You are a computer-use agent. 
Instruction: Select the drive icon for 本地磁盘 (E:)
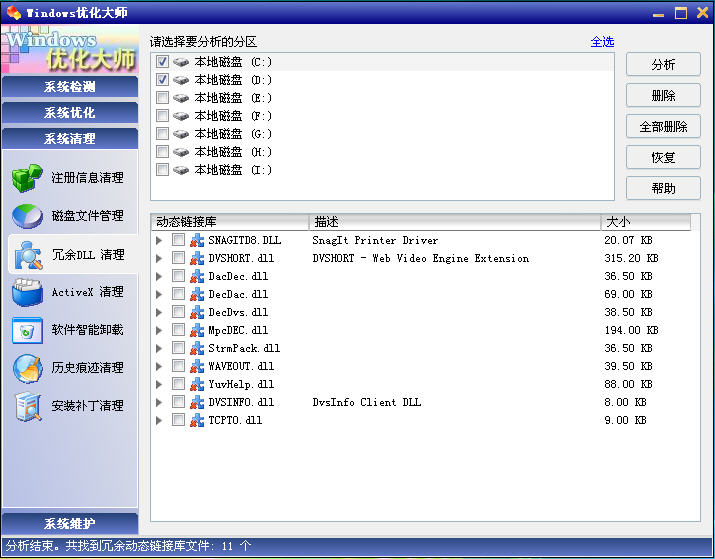(x=181, y=98)
